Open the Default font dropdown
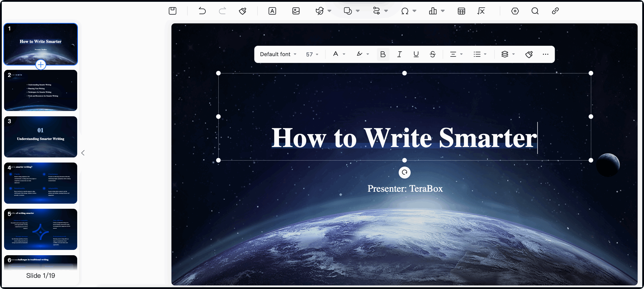The width and height of the screenshot is (644, 289). 278,54
